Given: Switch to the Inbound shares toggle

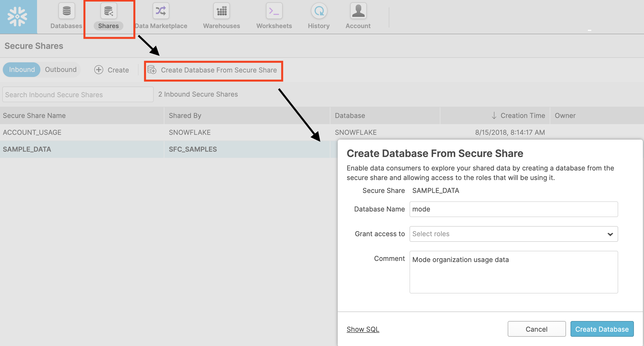Looking at the screenshot, I should click(x=22, y=70).
